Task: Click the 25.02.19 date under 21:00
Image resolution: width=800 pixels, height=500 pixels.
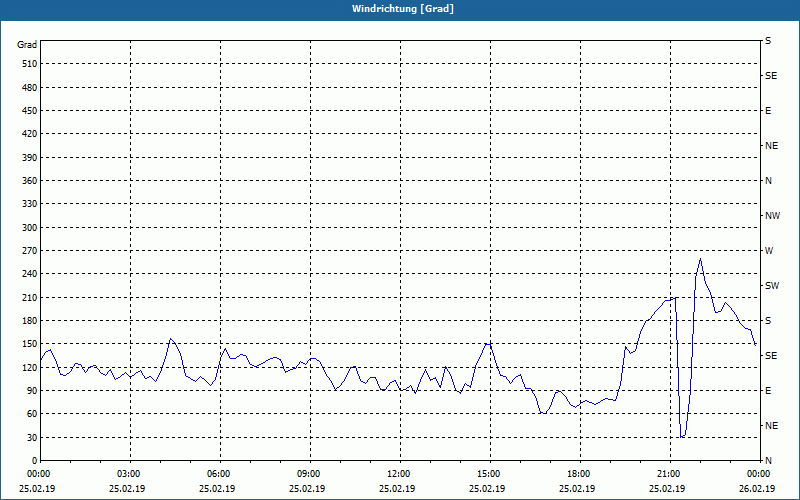Action: pyautogui.click(x=667, y=488)
